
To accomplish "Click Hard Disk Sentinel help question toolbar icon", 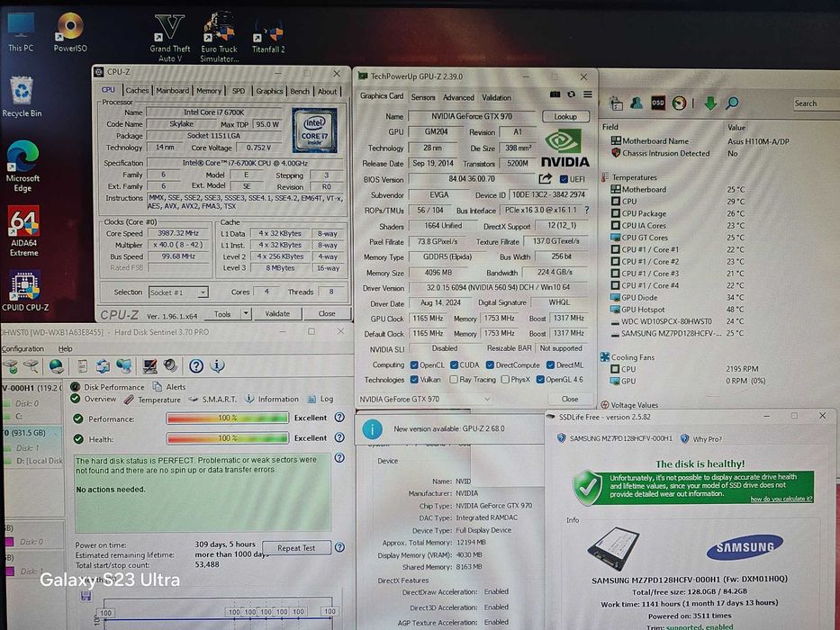I will coord(196,366).
